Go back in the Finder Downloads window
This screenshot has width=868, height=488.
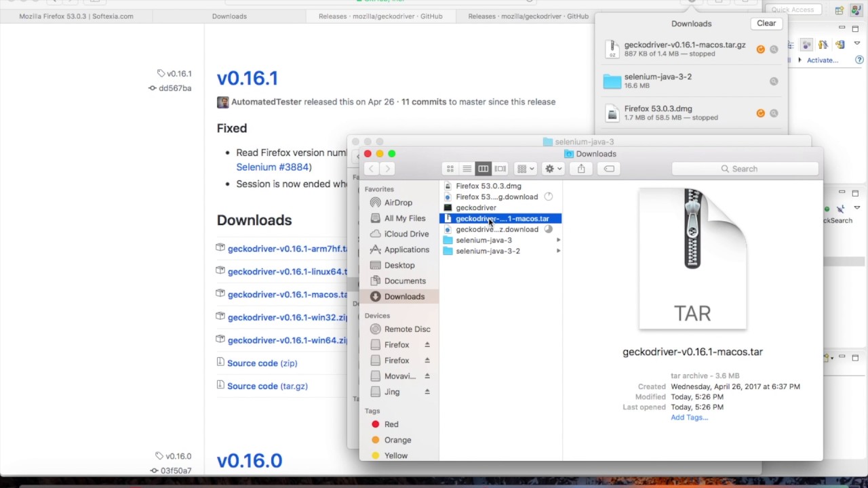point(371,169)
